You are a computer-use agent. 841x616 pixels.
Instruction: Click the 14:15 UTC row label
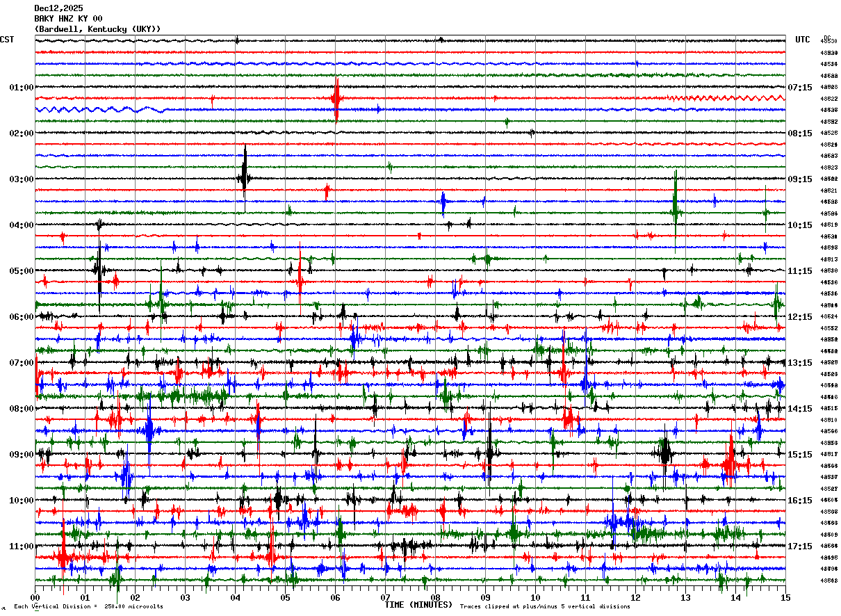tap(800, 409)
